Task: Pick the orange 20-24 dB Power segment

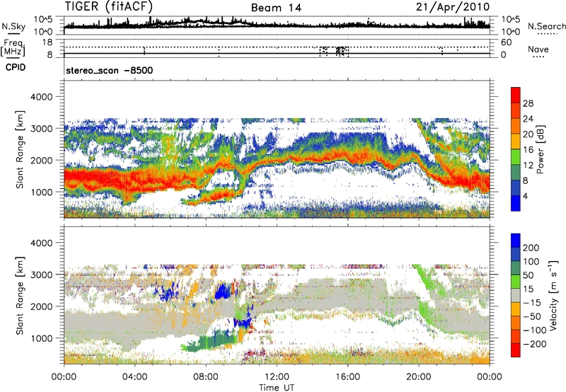Action: tap(516, 126)
